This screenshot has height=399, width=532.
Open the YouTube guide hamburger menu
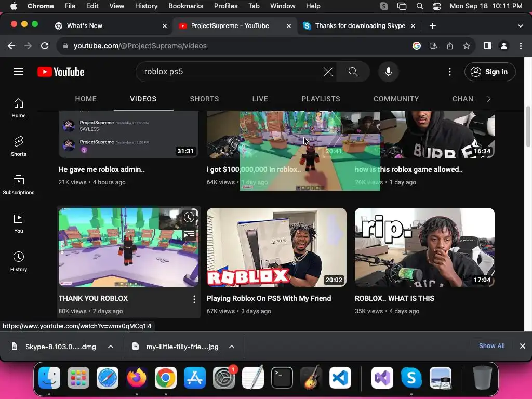coord(19,72)
